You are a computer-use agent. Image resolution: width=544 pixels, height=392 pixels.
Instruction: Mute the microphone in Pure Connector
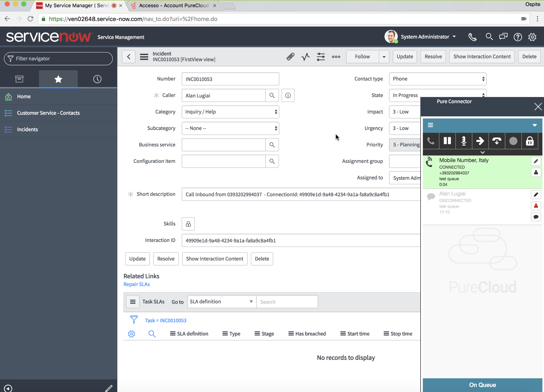click(463, 141)
